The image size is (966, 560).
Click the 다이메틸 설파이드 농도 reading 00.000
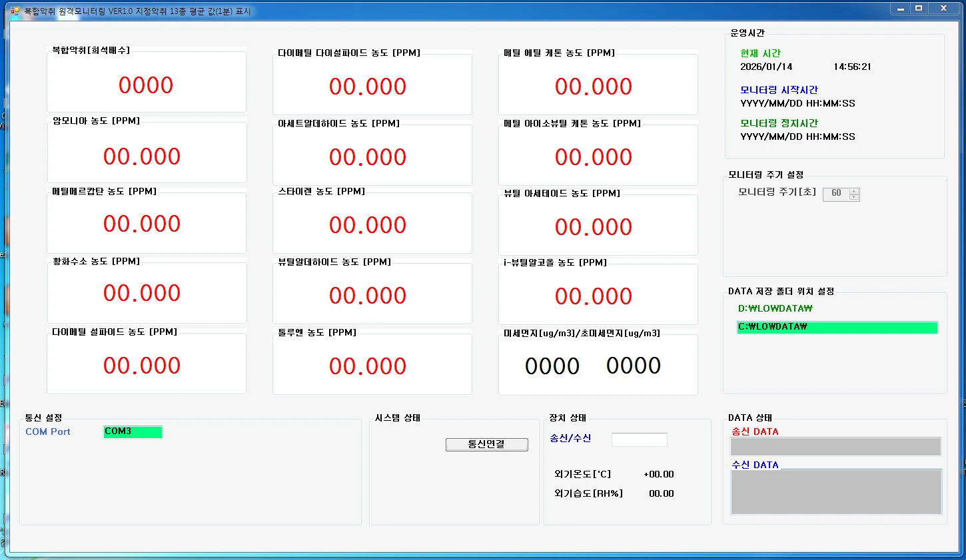[142, 366]
